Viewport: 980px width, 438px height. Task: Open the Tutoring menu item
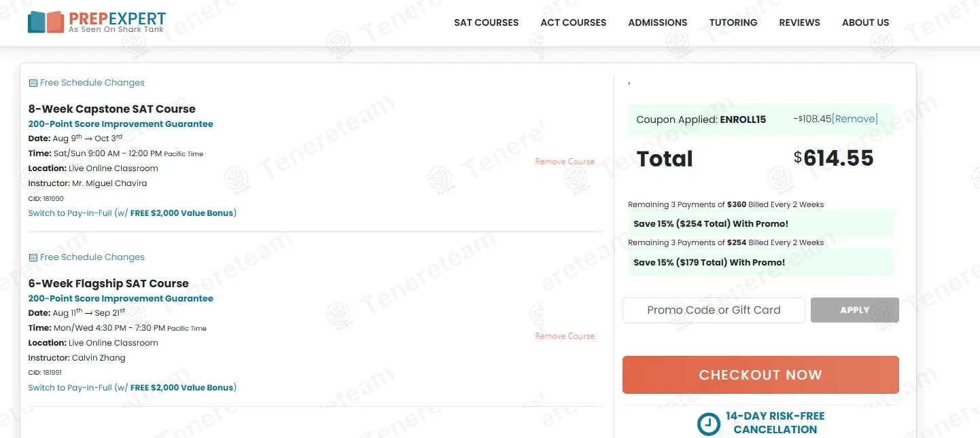click(x=733, y=22)
